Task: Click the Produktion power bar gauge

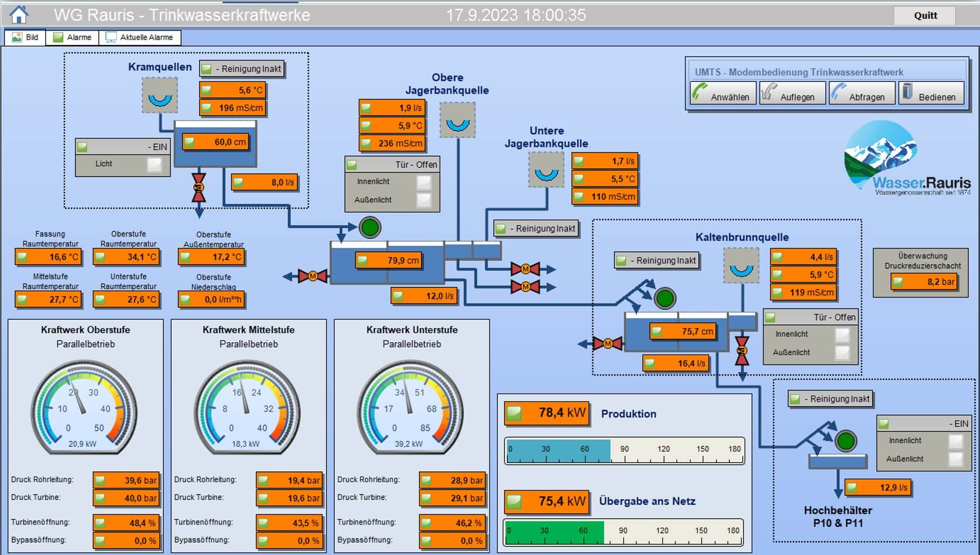Action: pyautogui.click(x=624, y=451)
